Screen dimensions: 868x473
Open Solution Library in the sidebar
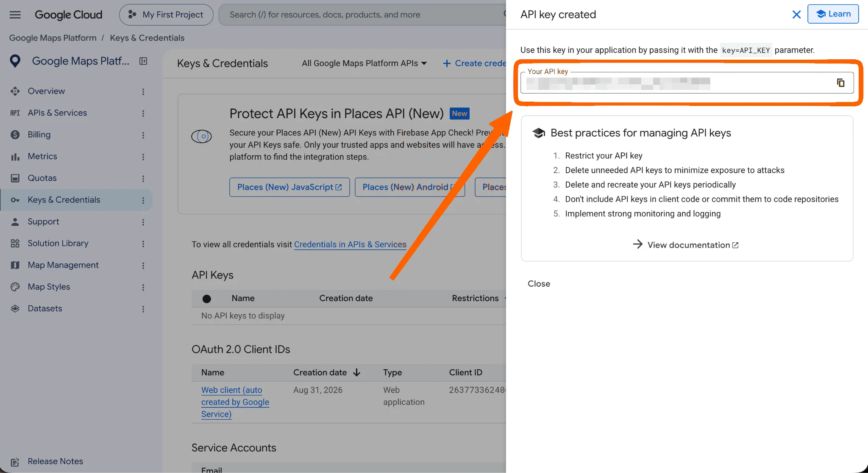tap(58, 243)
